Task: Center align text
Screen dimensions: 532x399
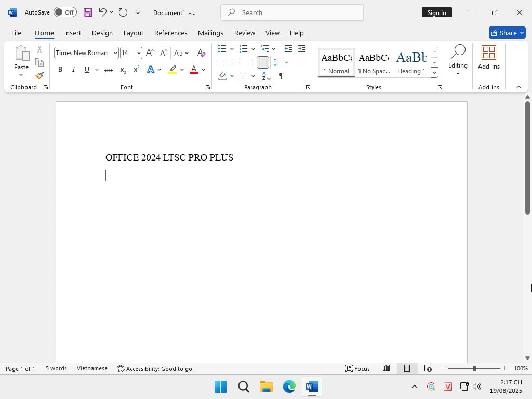Action: [x=236, y=62]
